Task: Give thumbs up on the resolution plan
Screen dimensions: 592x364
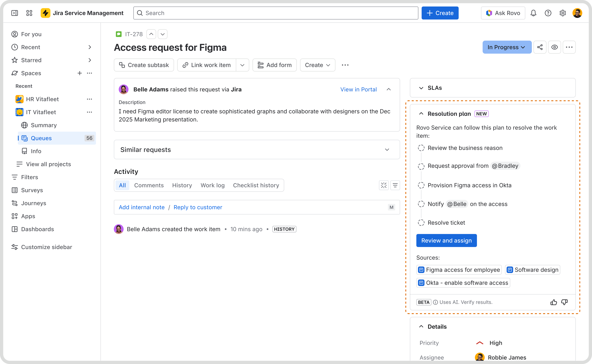Action: pos(553,302)
